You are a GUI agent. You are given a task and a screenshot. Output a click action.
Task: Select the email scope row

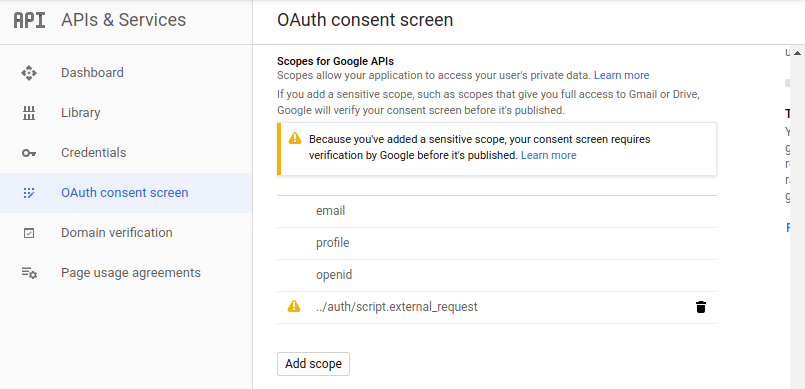click(x=496, y=211)
